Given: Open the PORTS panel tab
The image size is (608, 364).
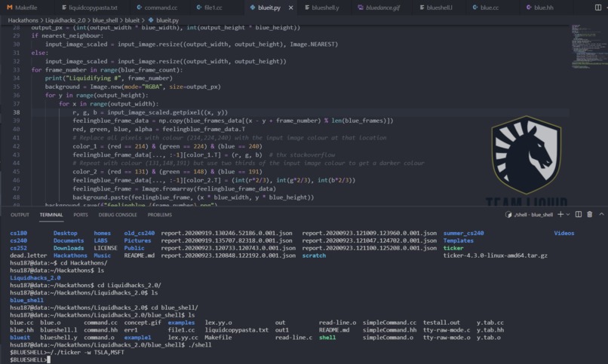Looking at the screenshot, I should pyautogui.click(x=81, y=215).
